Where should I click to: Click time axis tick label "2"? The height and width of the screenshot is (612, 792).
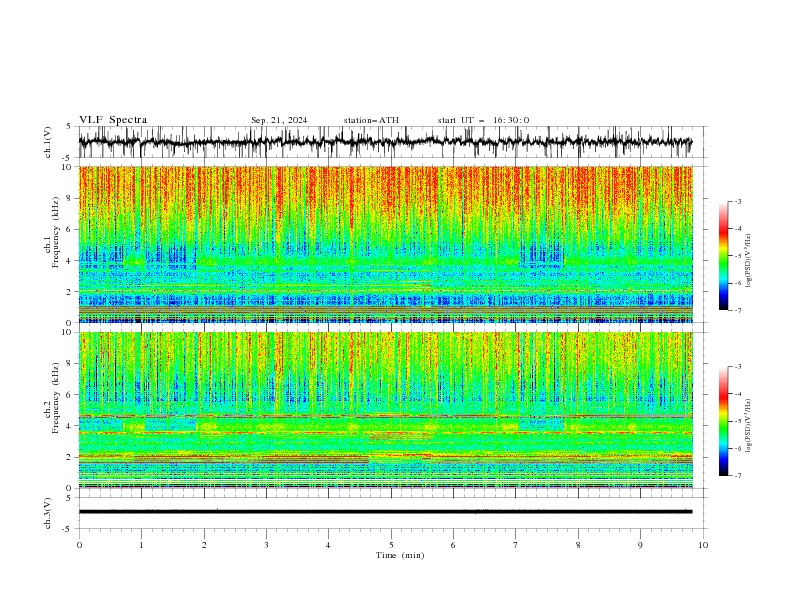204,545
